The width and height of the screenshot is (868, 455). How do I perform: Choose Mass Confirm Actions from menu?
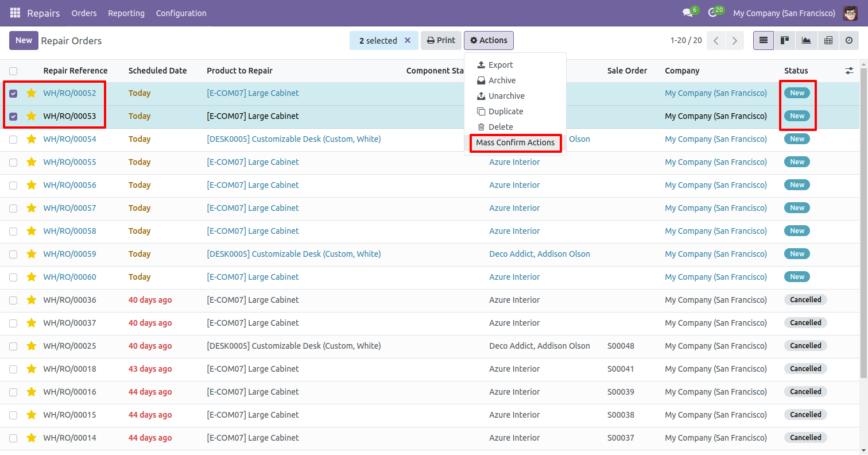pos(515,142)
